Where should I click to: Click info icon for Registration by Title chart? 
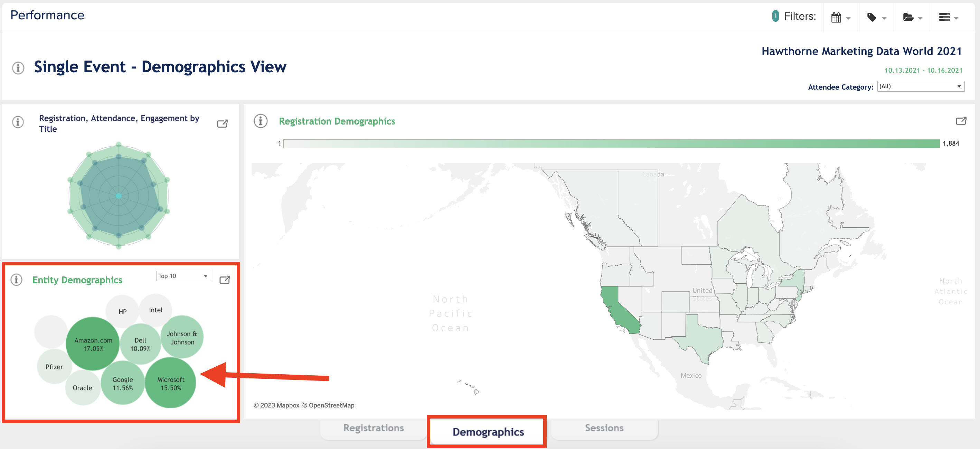point(18,122)
